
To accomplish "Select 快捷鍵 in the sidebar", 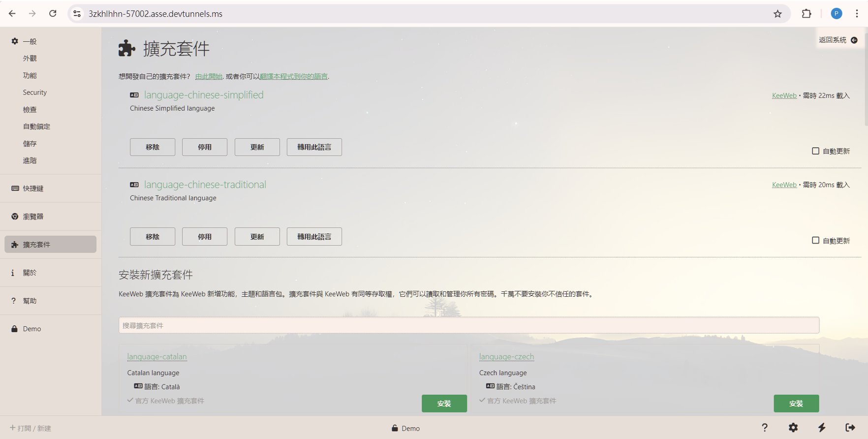I will point(51,188).
